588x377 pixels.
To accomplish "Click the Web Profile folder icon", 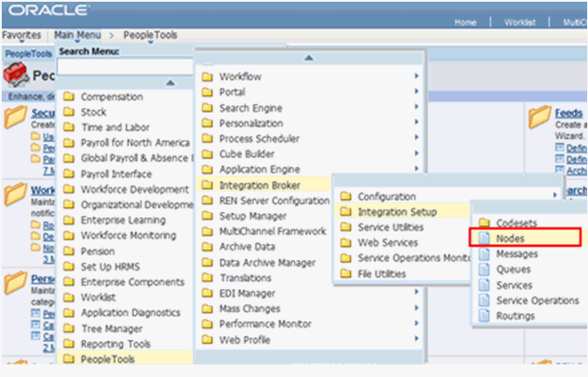I will [x=207, y=340].
